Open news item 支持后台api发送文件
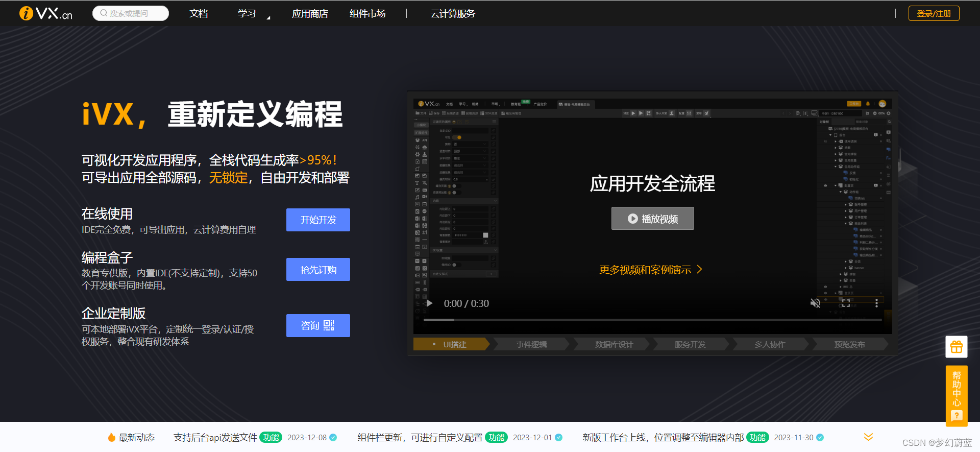 tap(215, 438)
